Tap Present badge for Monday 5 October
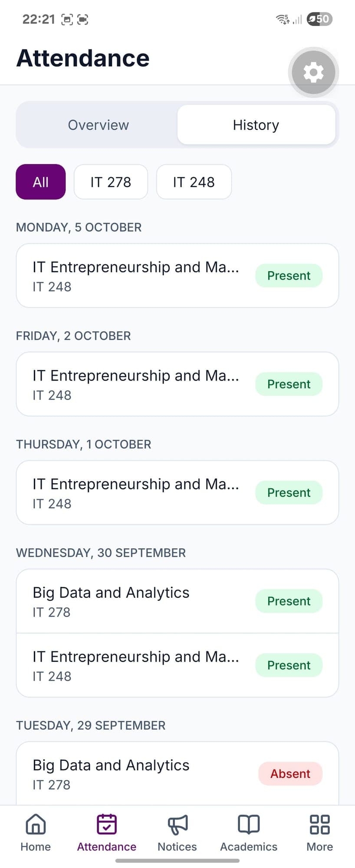Screen dimensions: 355x868 [289, 276]
